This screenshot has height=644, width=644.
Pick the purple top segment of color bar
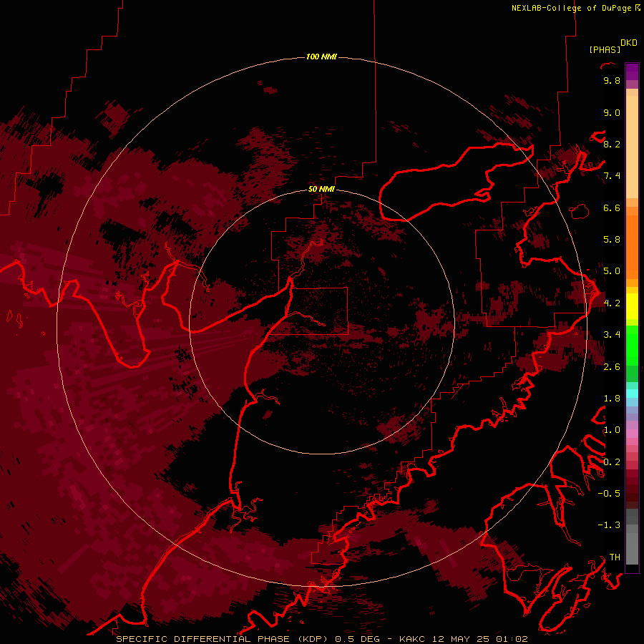632,72
